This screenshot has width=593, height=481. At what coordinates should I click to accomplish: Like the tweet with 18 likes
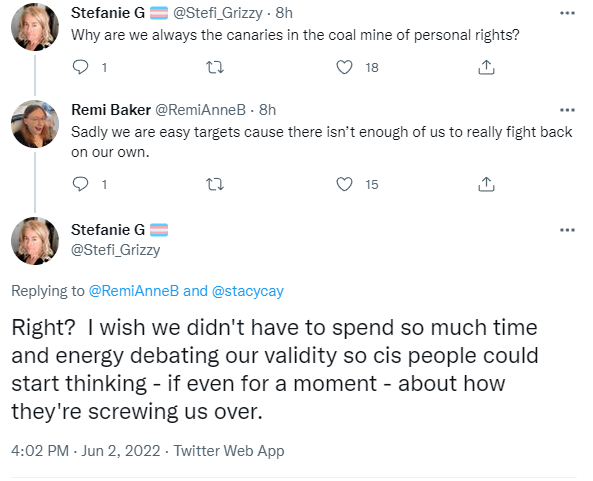[x=344, y=67]
